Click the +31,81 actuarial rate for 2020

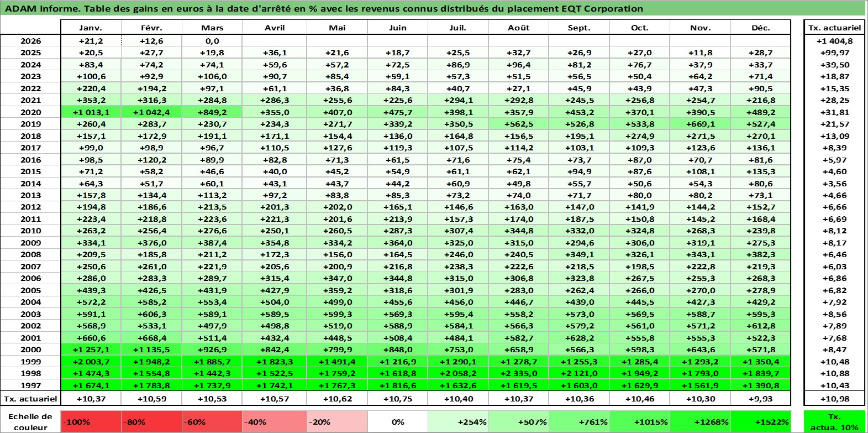pyautogui.click(x=834, y=112)
